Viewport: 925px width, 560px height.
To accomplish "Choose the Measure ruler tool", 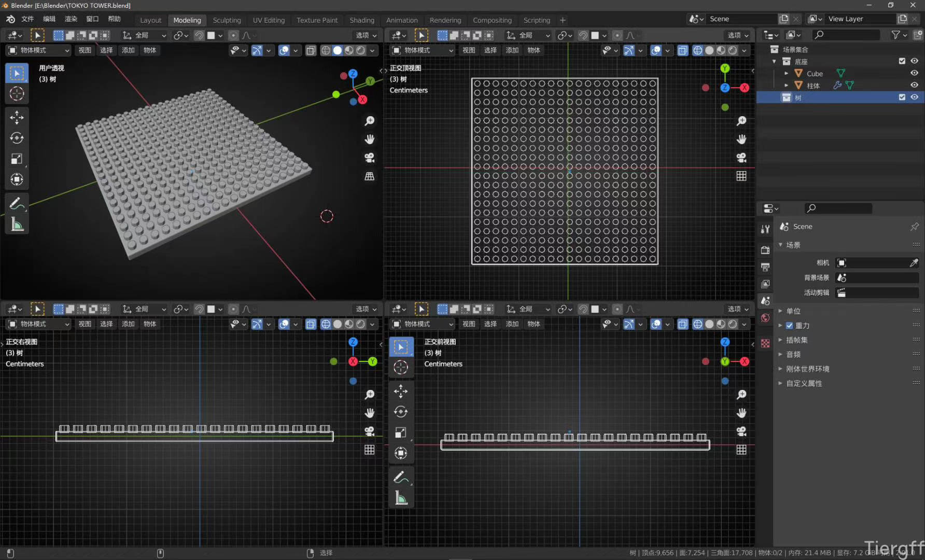I will coord(17,225).
